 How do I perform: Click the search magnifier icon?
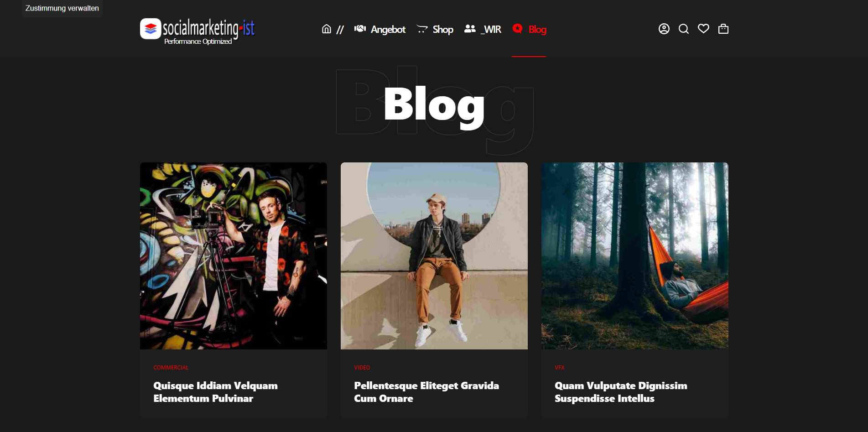click(x=684, y=29)
